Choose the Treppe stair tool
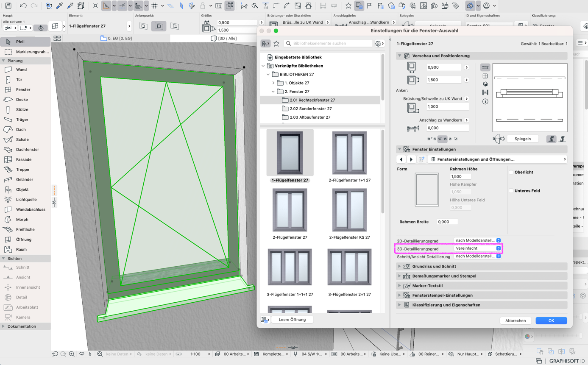This screenshot has height=365, width=588. 25,170
